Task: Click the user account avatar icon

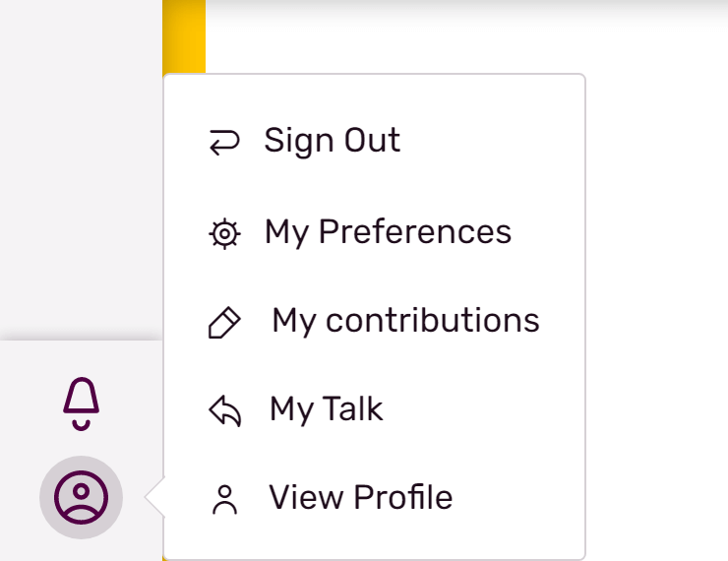Action: 81,496
